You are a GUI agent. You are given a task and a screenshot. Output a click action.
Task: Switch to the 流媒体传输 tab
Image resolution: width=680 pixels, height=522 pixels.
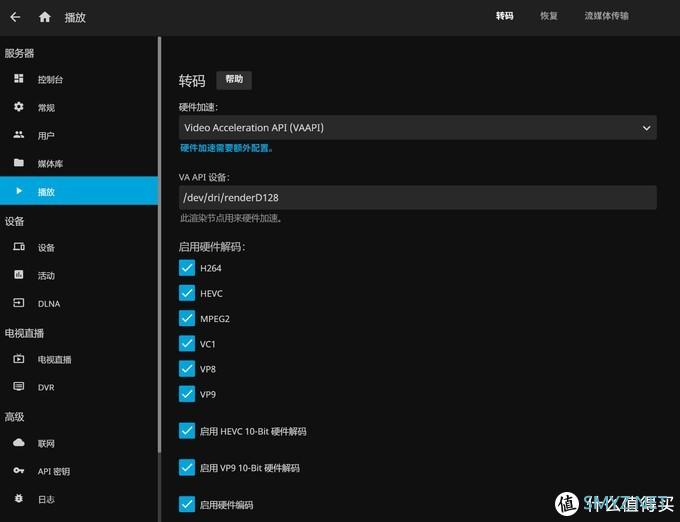(x=606, y=16)
